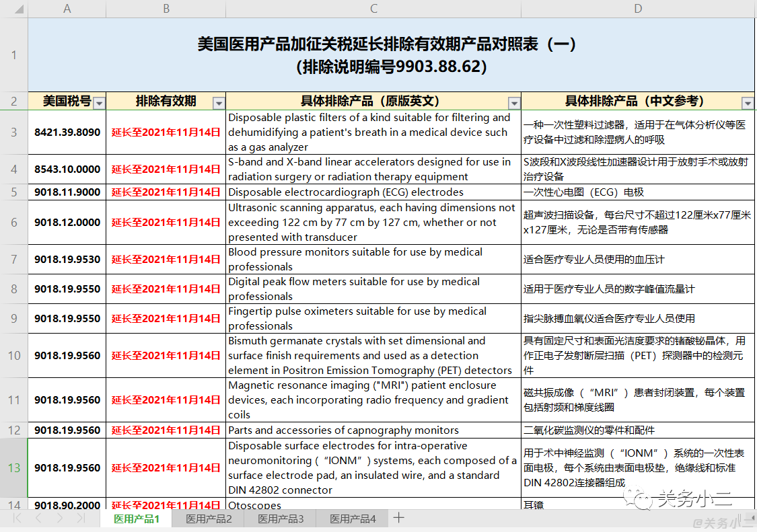
Task: Click the Digital peak flow meters cell
Action: [373, 289]
